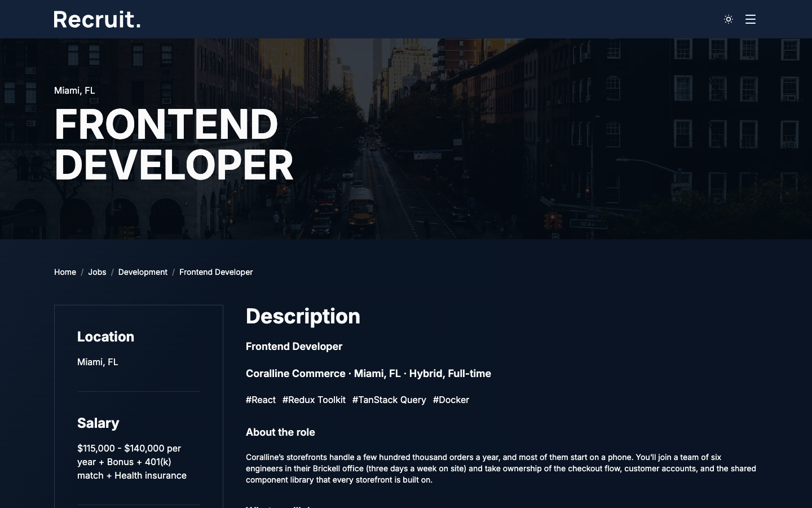This screenshot has height=508, width=812.
Task: Toggle the light/dark theme sun icon
Action: click(729, 19)
